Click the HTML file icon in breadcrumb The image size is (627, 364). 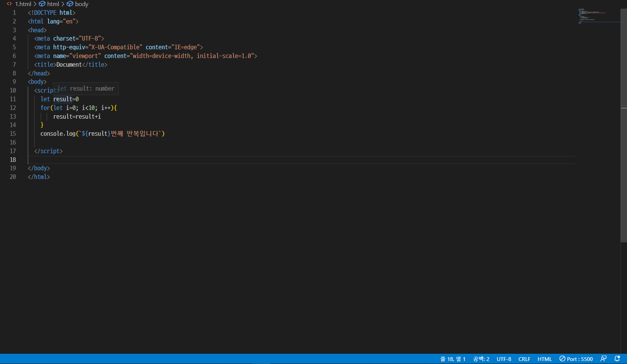click(x=9, y=4)
